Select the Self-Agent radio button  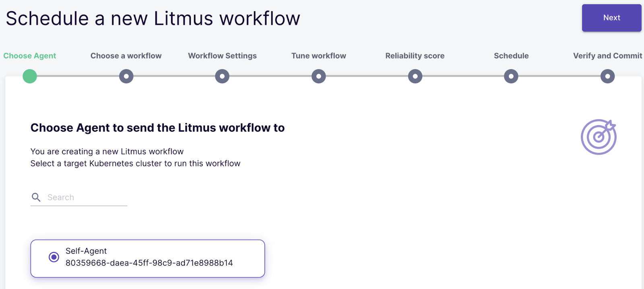click(54, 257)
